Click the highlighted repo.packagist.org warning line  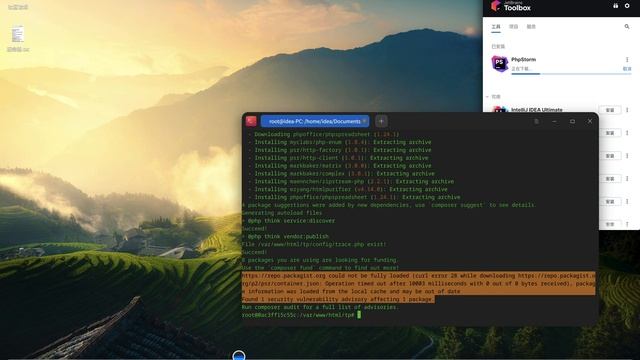(419, 284)
